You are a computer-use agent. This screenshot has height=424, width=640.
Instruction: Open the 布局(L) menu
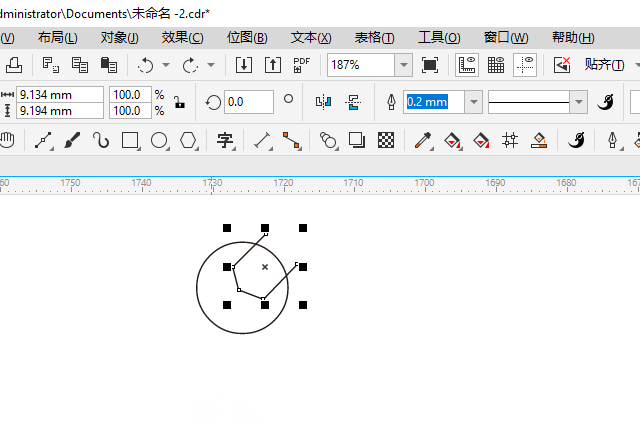pyautogui.click(x=58, y=38)
